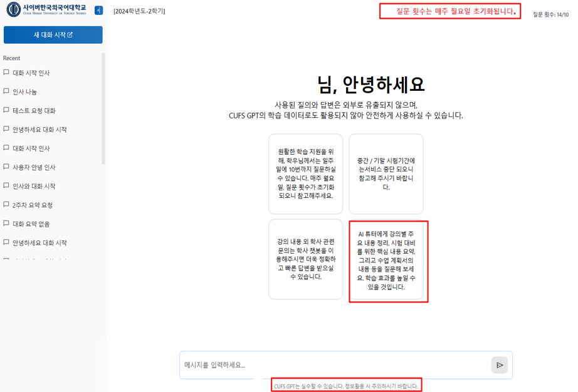Click the chat bubble icon by '테스트 요청 대화'
Image resolution: width=578 pixels, height=392 pixels.
click(x=6, y=110)
